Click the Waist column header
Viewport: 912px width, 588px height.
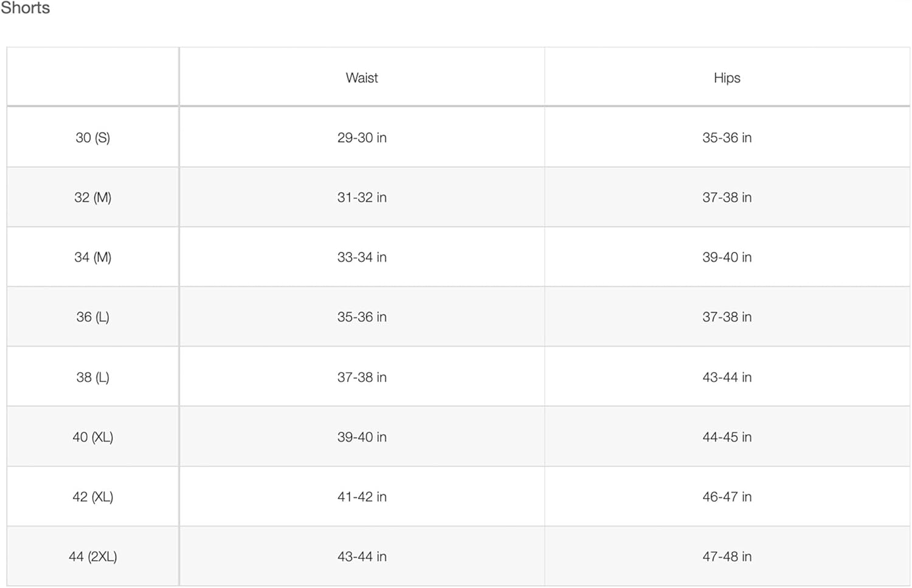(x=362, y=78)
